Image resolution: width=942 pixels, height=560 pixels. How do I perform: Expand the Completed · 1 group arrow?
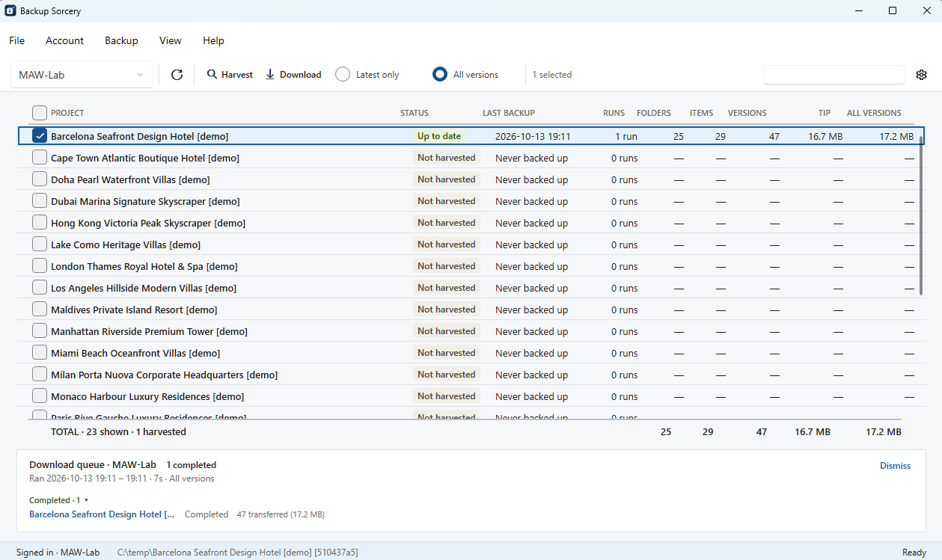pyautogui.click(x=86, y=500)
